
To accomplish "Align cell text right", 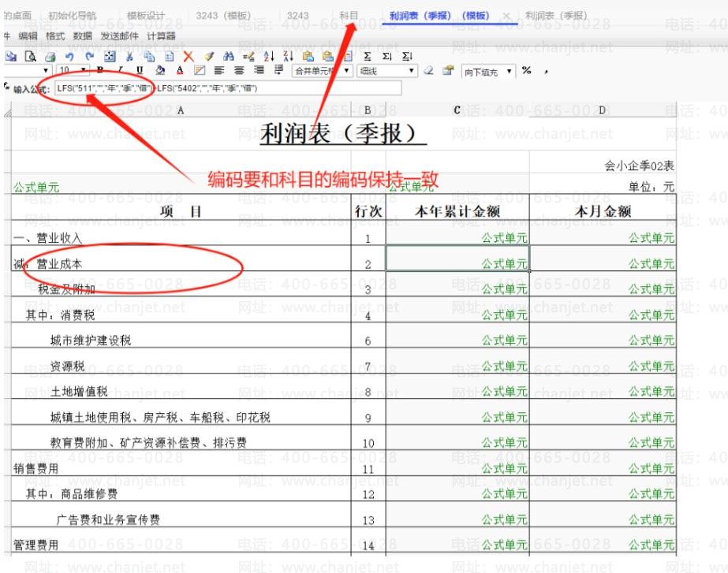I will coord(259,70).
